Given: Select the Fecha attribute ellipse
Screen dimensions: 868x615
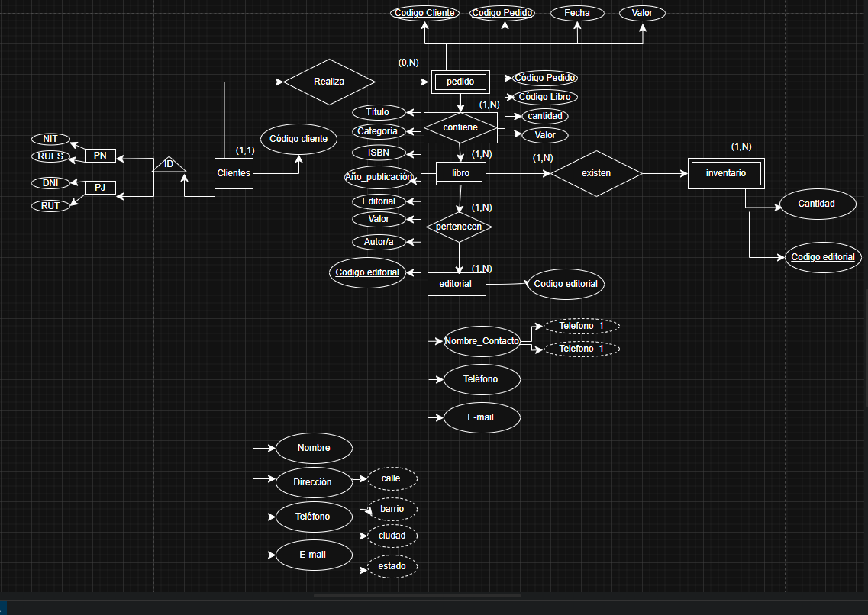Looking at the screenshot, I should 577,13.
